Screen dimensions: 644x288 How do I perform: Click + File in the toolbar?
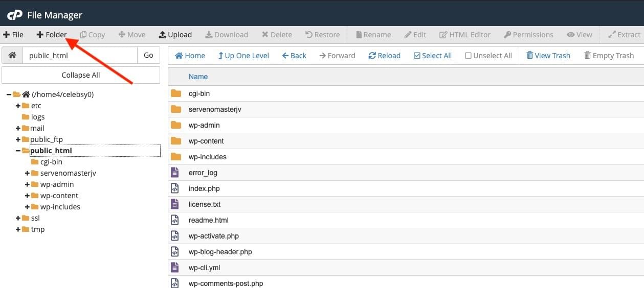[x=13, y=35]
